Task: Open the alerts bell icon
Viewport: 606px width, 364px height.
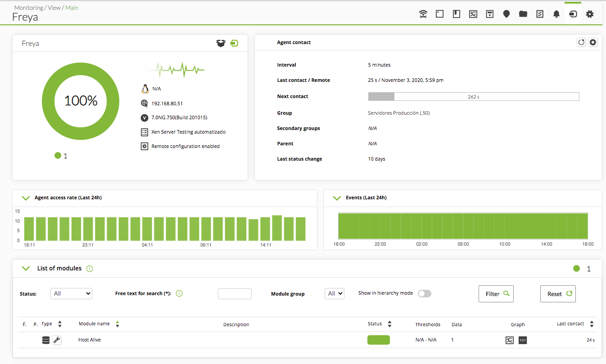Action: point(556,14)
